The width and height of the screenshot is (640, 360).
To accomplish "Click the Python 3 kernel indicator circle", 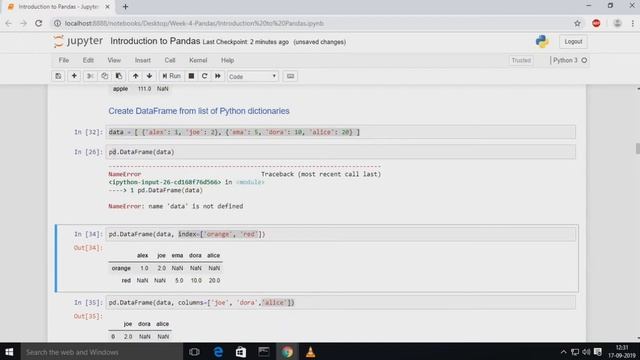I will (x=584, y=60).
